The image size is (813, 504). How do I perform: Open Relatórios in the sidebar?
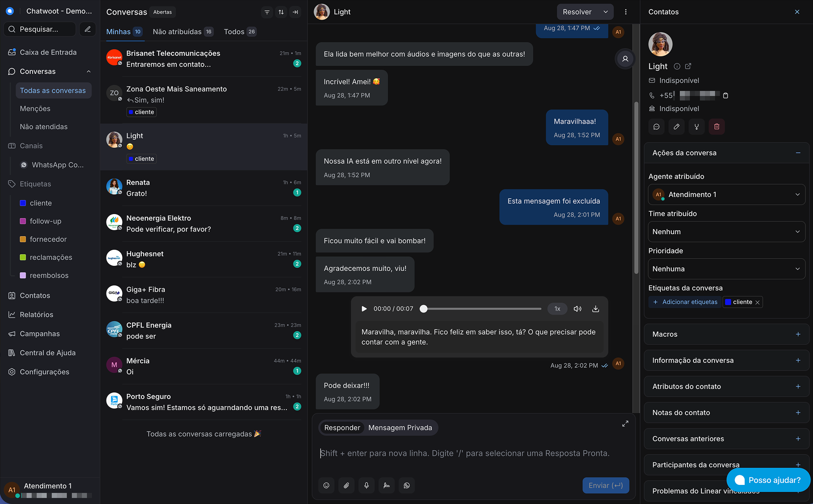pos(36,315)
